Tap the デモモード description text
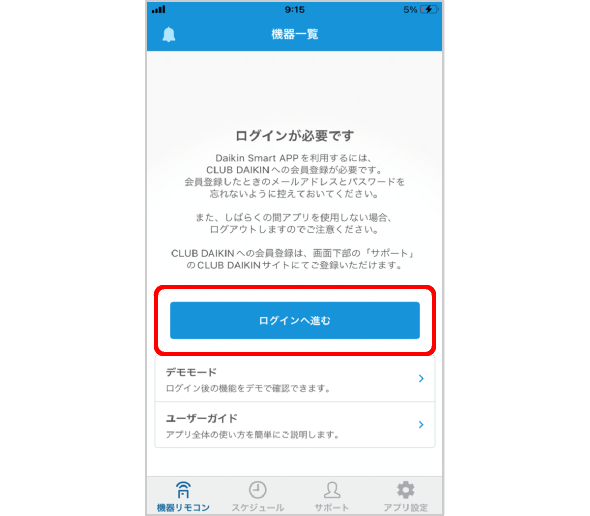 (x=248, y=388)
